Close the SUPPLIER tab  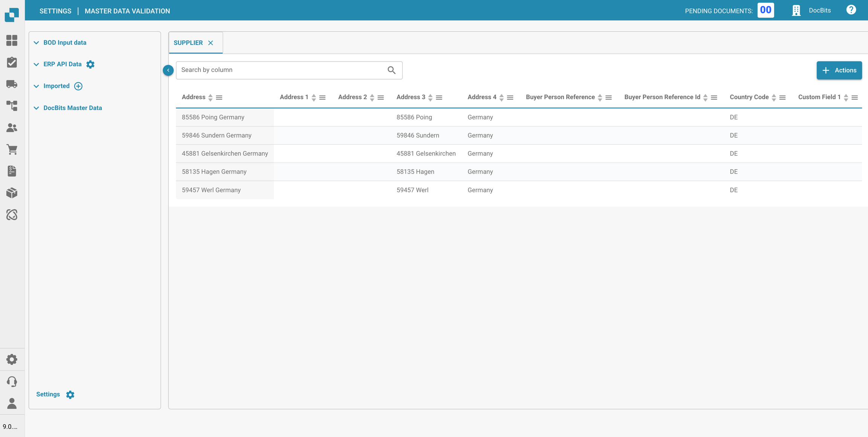coord(211,43)
